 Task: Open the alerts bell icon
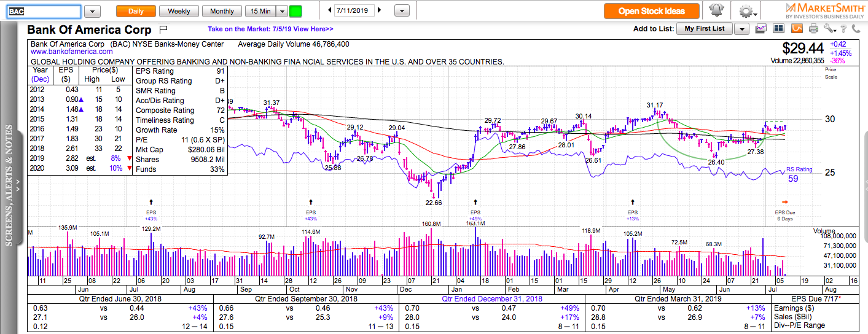click(x=716, y=10)
